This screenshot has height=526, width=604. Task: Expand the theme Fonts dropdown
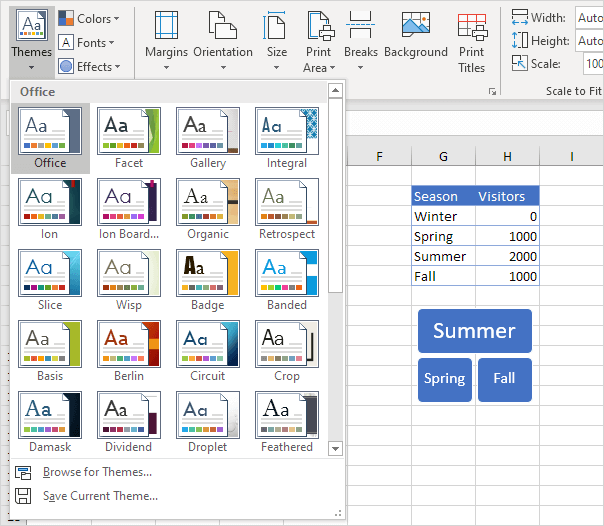pos(88,43)
